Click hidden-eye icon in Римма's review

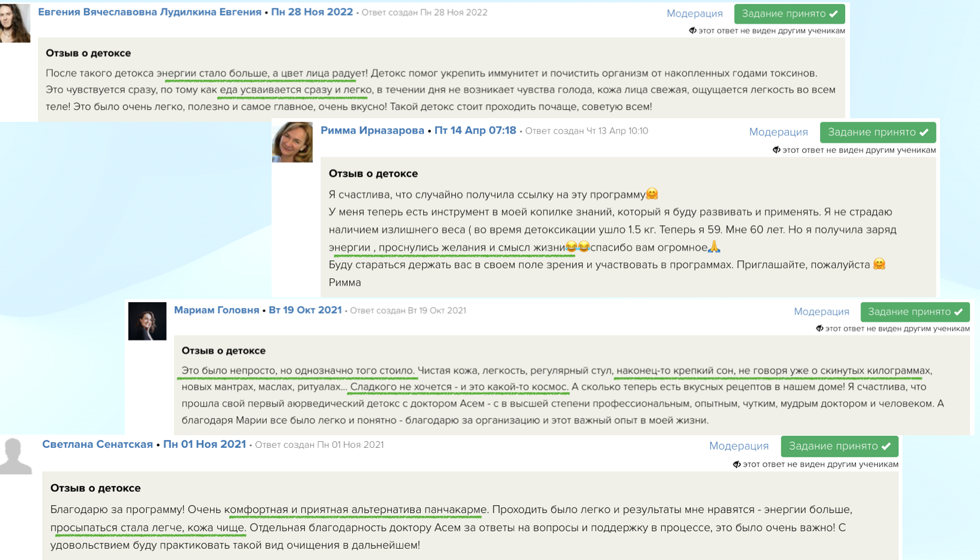pyautogui.click(x=776, y=150)
